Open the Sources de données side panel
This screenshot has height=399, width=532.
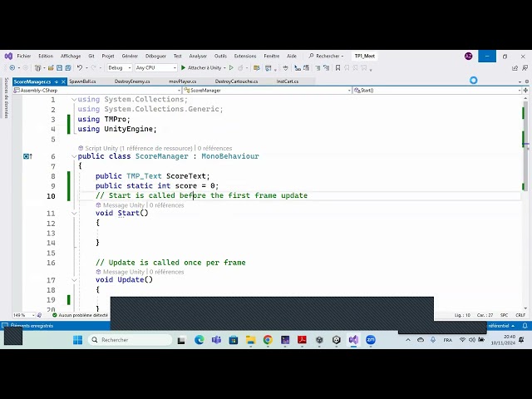6,97
